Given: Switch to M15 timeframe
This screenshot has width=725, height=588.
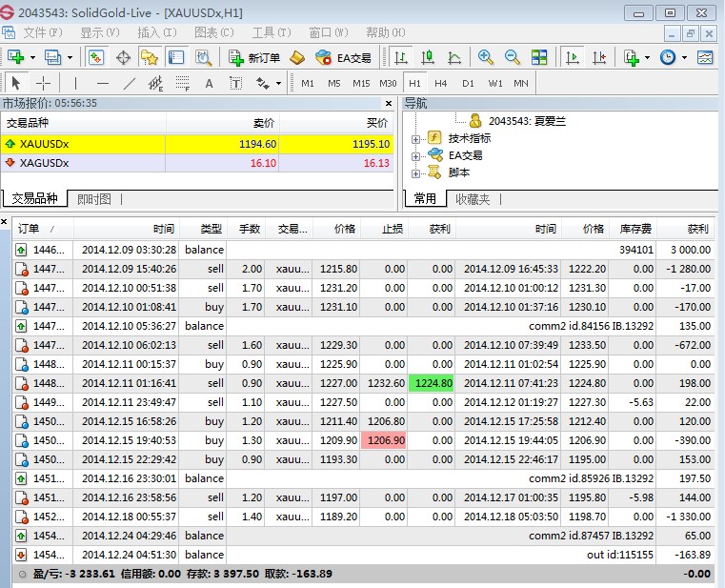Looking at the screenshot, I should [x=361, y=83].
